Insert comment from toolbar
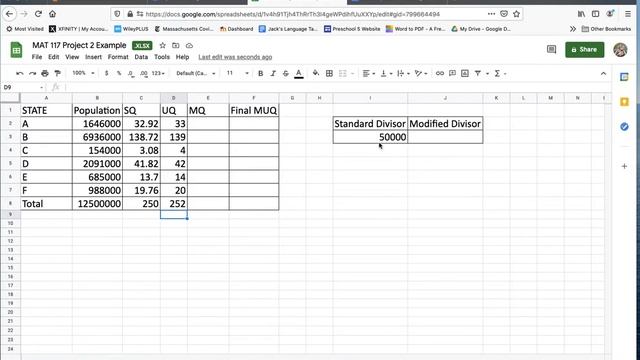 point(452,73)
